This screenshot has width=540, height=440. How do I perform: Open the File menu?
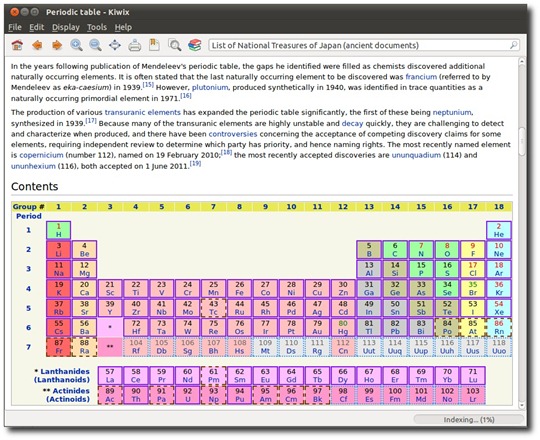tap(15, 27)
